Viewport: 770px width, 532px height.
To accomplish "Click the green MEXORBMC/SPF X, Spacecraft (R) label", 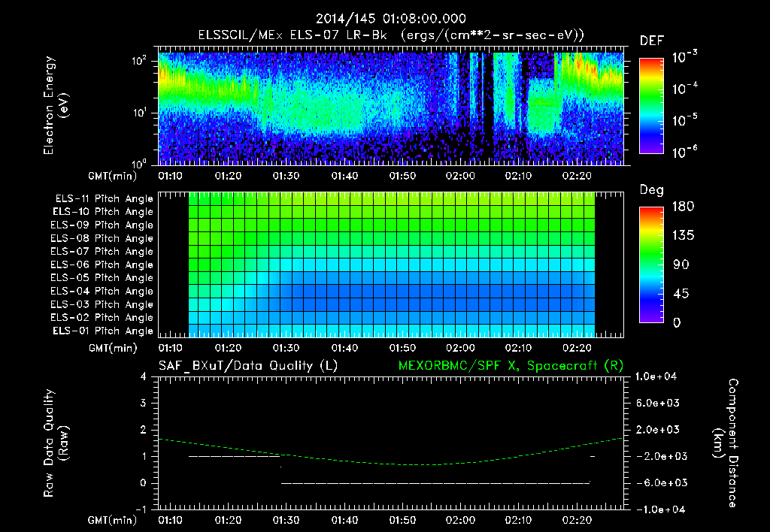I will pos(511,366).
